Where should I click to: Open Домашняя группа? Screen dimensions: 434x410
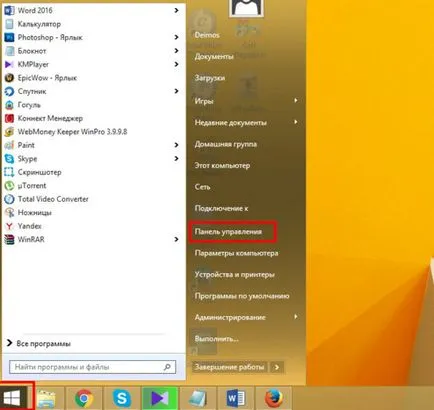tap(226, 144)
